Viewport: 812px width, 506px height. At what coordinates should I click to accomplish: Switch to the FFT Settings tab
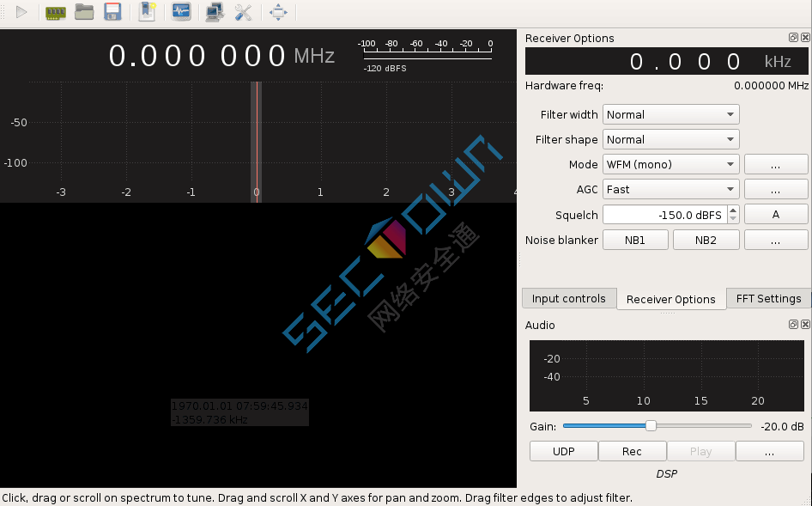click(x=768, y=299)
